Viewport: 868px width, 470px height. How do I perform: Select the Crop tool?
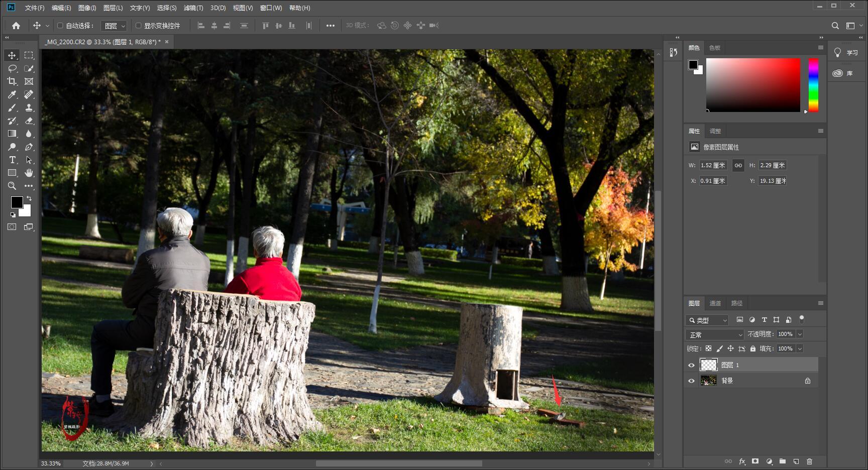(12, 81)
